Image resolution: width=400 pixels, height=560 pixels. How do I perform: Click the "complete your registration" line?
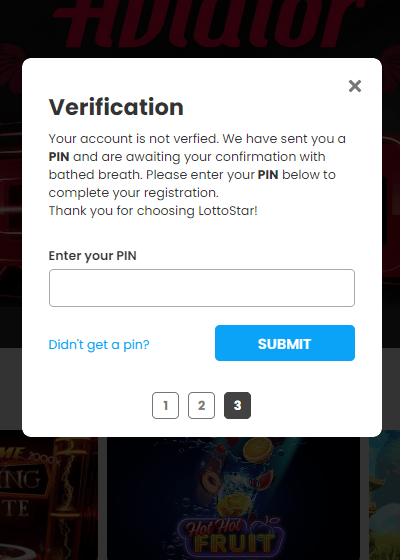tap(133, 193)
